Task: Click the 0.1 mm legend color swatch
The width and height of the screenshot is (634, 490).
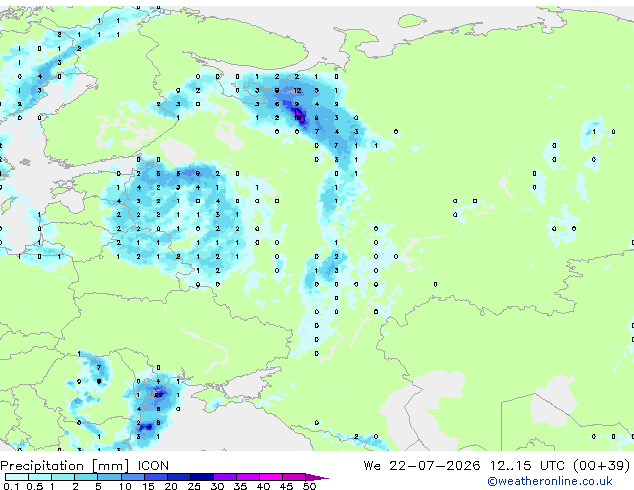Action: [17, 477]
